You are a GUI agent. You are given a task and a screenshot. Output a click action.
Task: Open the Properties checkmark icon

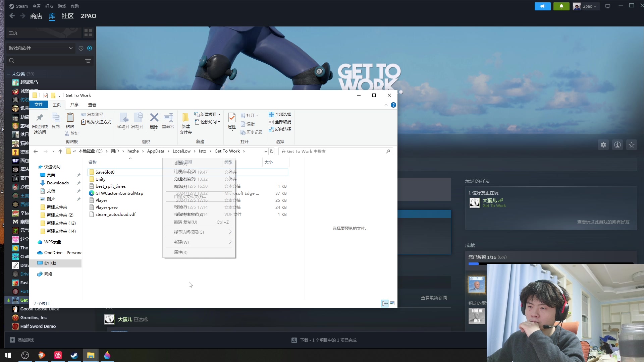(232, 118)
